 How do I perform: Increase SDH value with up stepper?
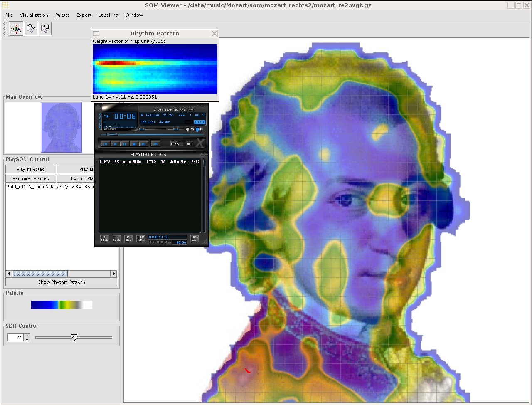pyautogui.click(x=27, y=336)
